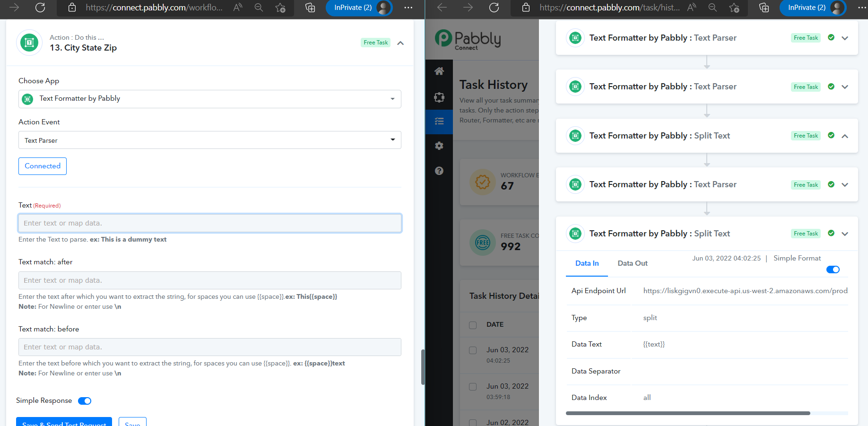Open Task History list icon in sidebar
This screenshot has height=426, width=868.
point(439,122)
